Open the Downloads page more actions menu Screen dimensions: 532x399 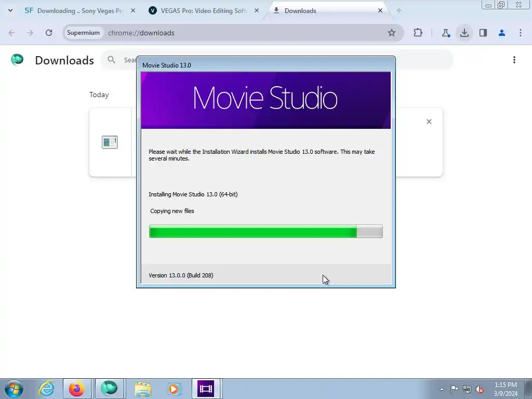pyautogui.click(x=514, y=60)
